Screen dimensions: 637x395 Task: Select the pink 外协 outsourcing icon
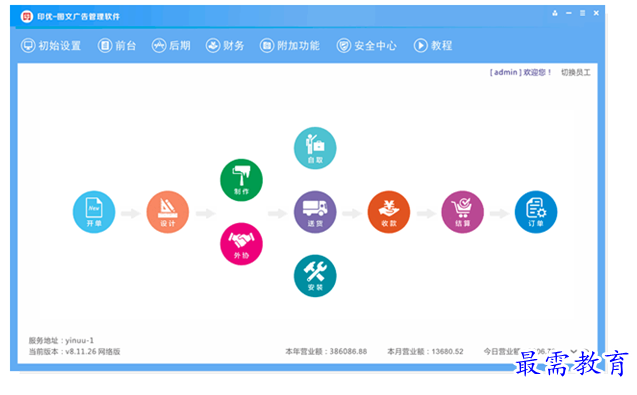(241, 244)
